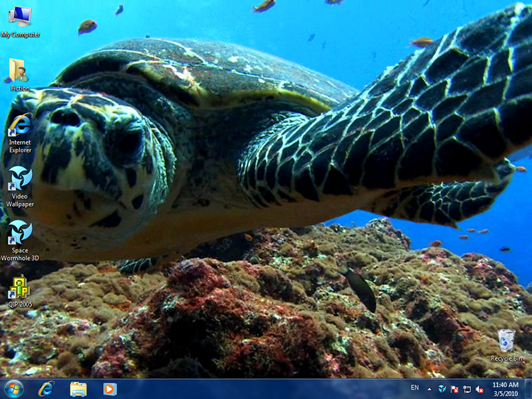Select the My Computer desktop icon
The width and height of the screenshot is (532, 399).
pos(20,22)
